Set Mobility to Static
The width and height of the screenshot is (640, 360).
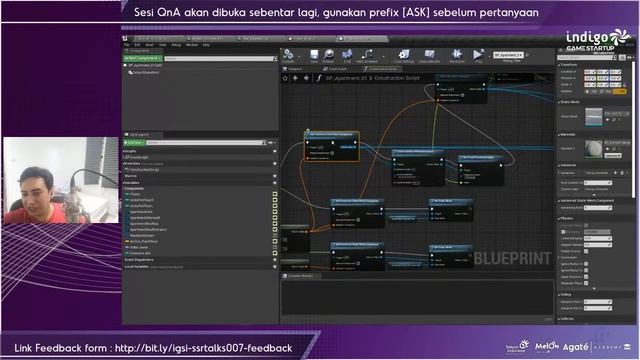(x=591, y=91)
